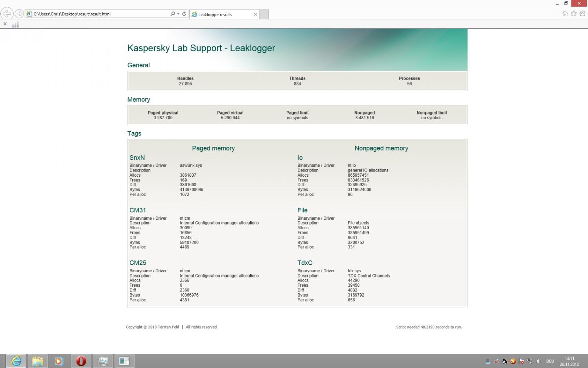This screenshot has width=588, height=368.
Task: Click the Processes value 56
Action: tap(409, 84)
